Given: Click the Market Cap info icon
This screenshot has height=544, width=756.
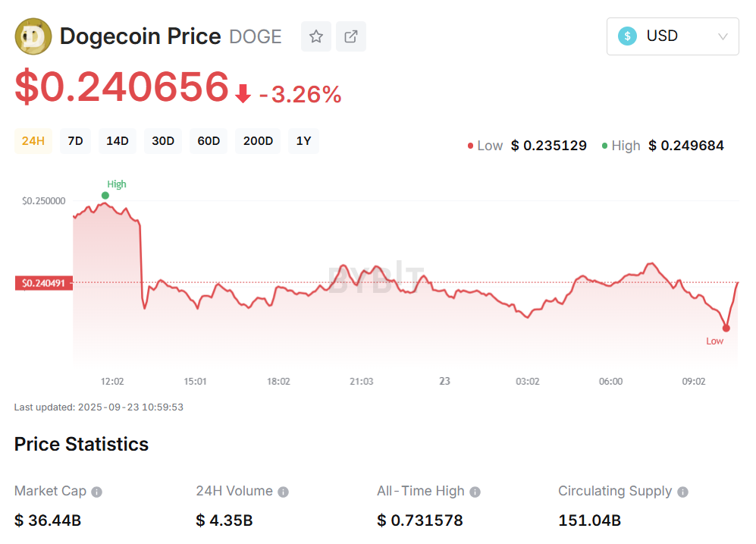Looking at the screenshot, I should click(x=96, y=491).
